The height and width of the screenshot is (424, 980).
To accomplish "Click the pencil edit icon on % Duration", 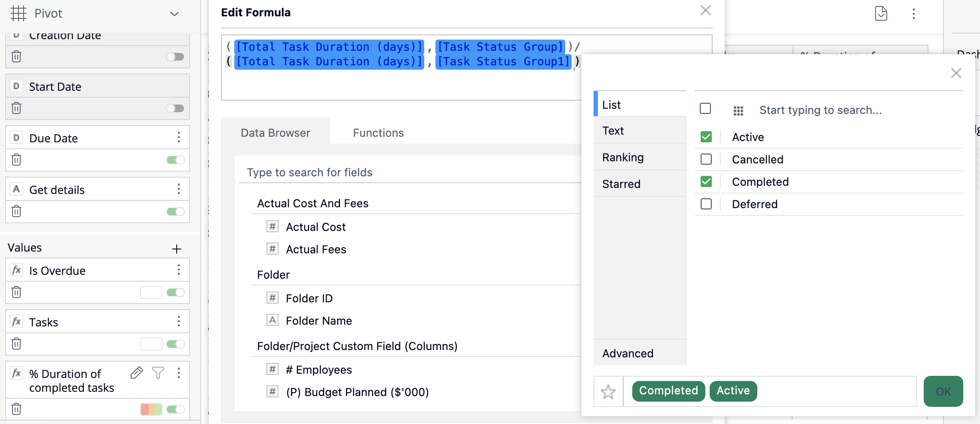I will click(x=137, y=373).
